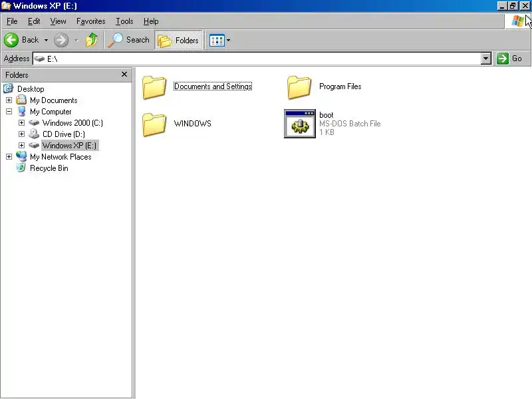Open the Search magnifier tool
Viewport: 532px width, 399px height.
[x=128, y=40]
